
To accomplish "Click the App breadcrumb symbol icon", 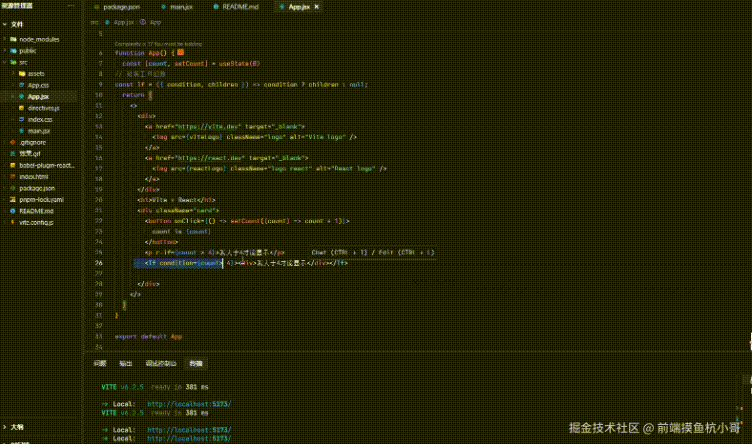I will coord(142,22).
